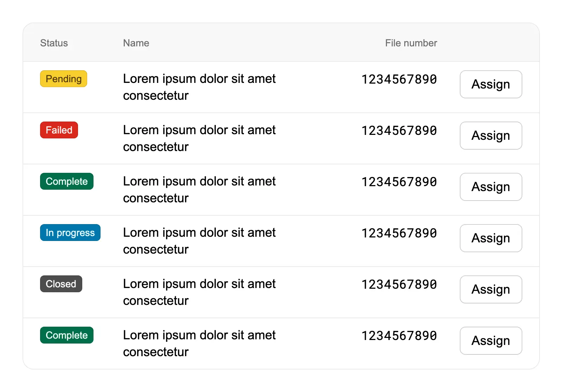This screenshot has width=561, height=392.
Task: Open the name text in the Pending row
Action: [x=199, y=87]
